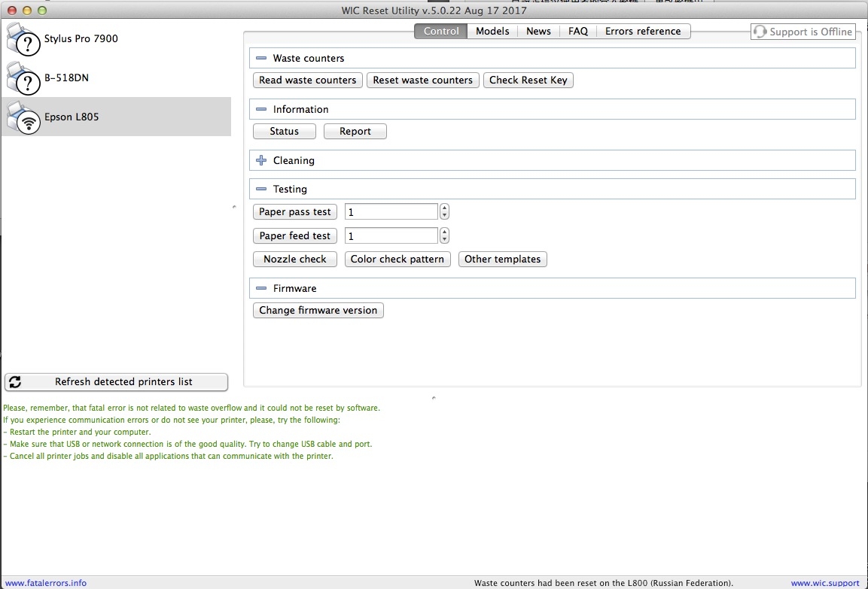Open the FAQ tab
This screenshot has width=868, height=589.
pyautogui.click(x=578, y=31)
